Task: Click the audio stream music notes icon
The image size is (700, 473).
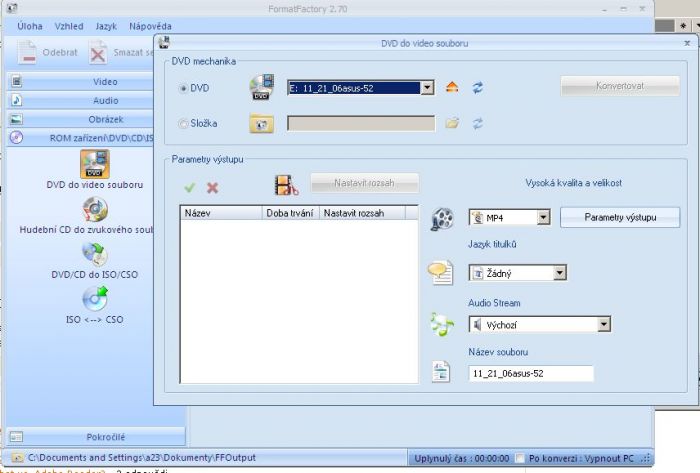Action: pos(442,324)
